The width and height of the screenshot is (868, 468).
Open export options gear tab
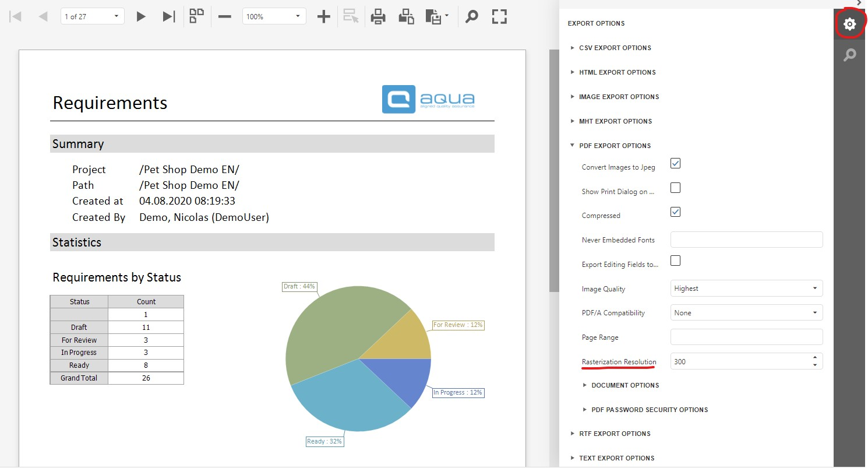point(849,24)
